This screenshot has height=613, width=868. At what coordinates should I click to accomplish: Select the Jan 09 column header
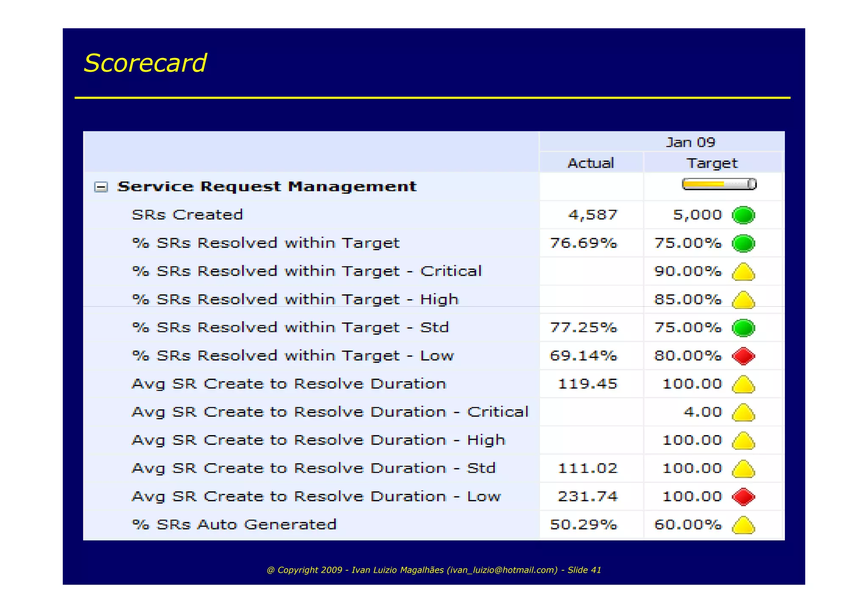click(690, 142)
